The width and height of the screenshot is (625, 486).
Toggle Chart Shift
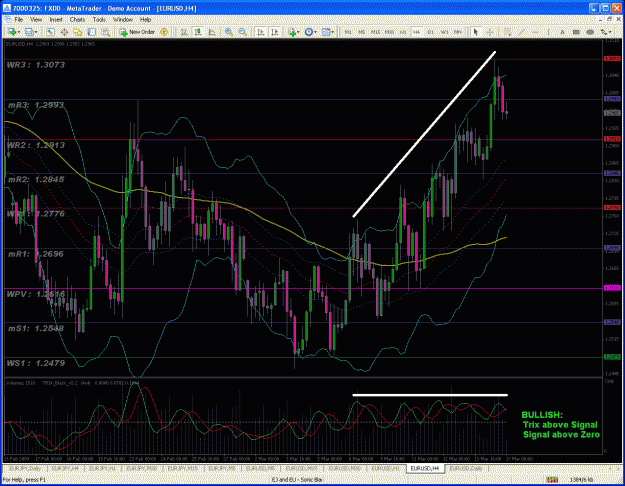pos(275,32)
